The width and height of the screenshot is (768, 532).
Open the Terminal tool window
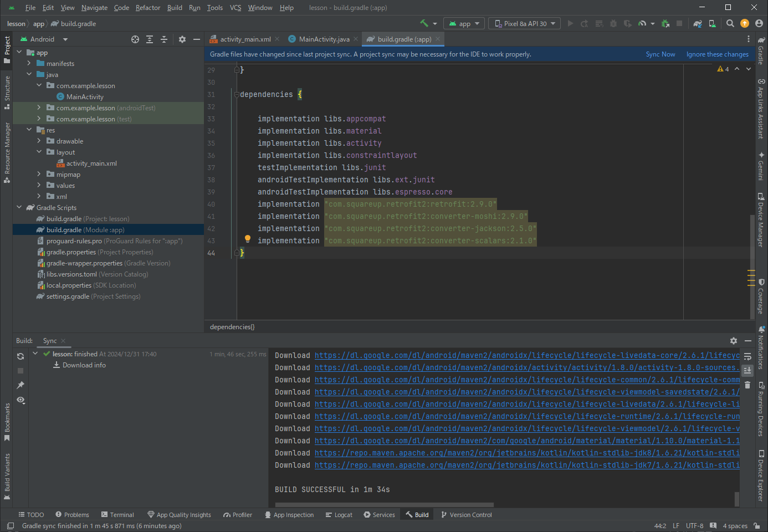pyautogui.click(x=117, y=515)
